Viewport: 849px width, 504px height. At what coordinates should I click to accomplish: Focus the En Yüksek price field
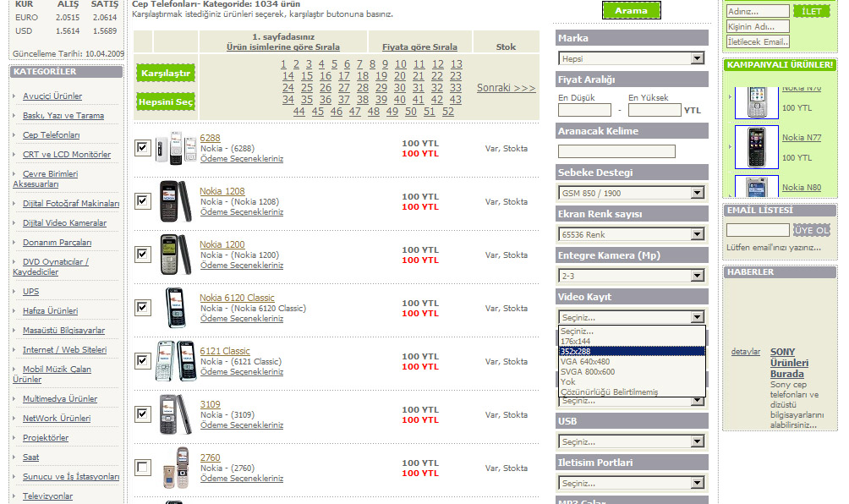click(655, 110)
